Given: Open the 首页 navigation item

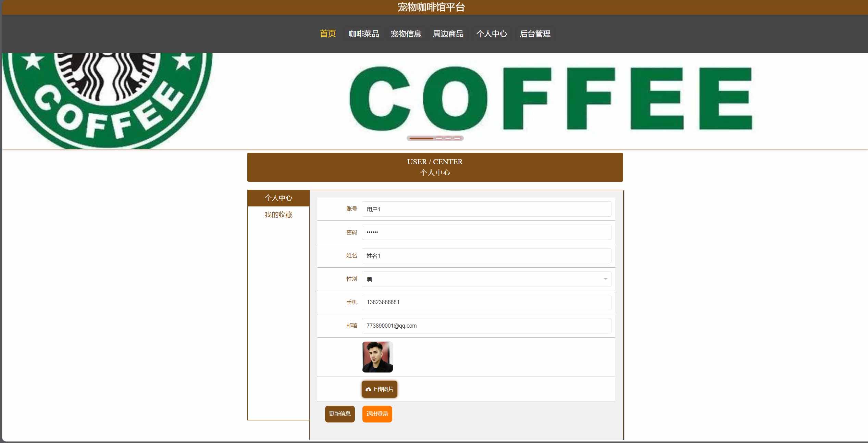Looking at the screenshot, I should [x=328, y=34].
